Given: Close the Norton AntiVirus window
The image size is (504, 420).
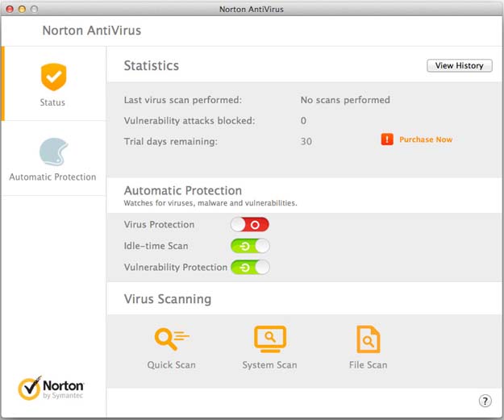Looking at the screenshot, I should pos(10,9).
